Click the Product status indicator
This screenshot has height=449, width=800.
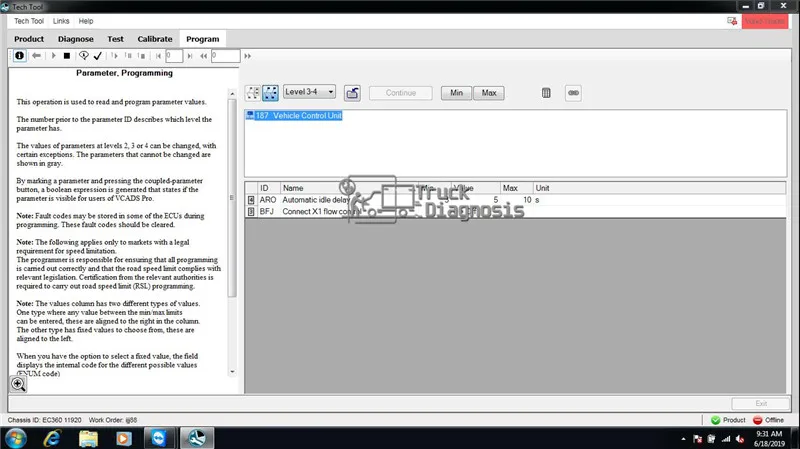click(x=728, y=420)
